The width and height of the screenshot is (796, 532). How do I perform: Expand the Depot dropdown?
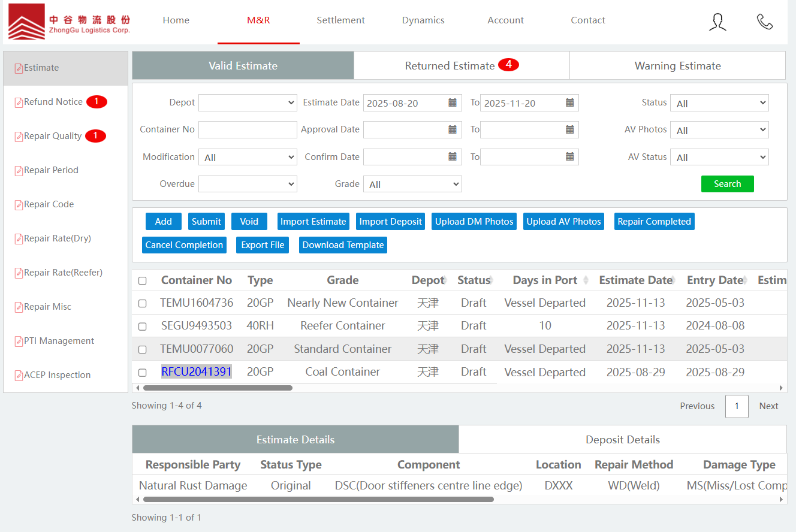point(248,103)
